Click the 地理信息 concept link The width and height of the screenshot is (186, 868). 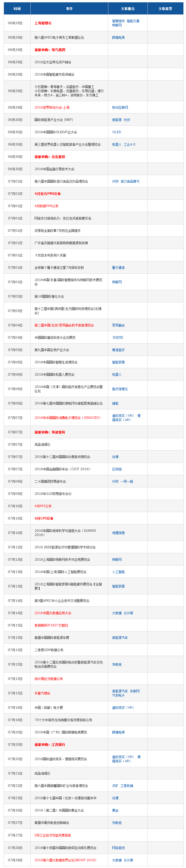[x=118, y=533]
